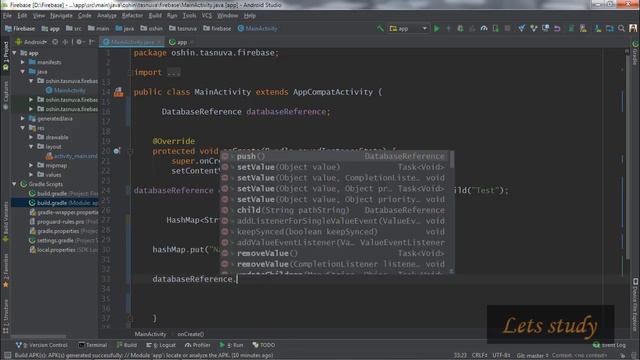The image size is (640, 360).
Task: Select activity_main.xml in project tree
Action: tap(71, 156)
